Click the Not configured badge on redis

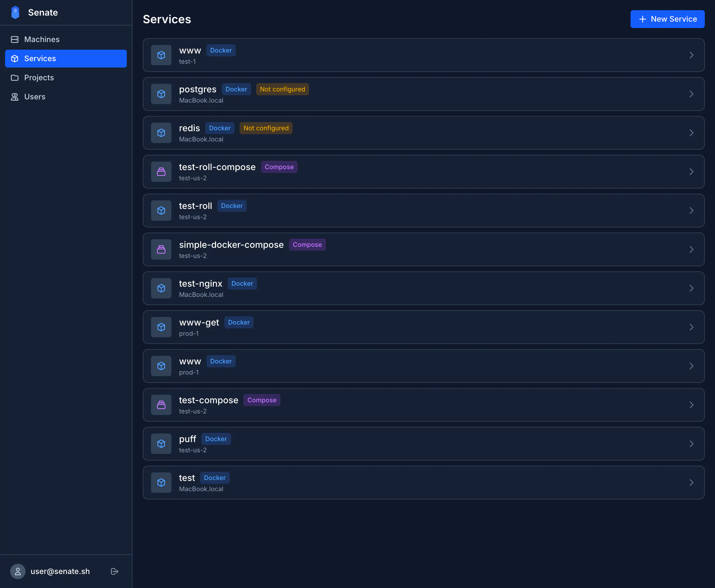coord(266,128)
